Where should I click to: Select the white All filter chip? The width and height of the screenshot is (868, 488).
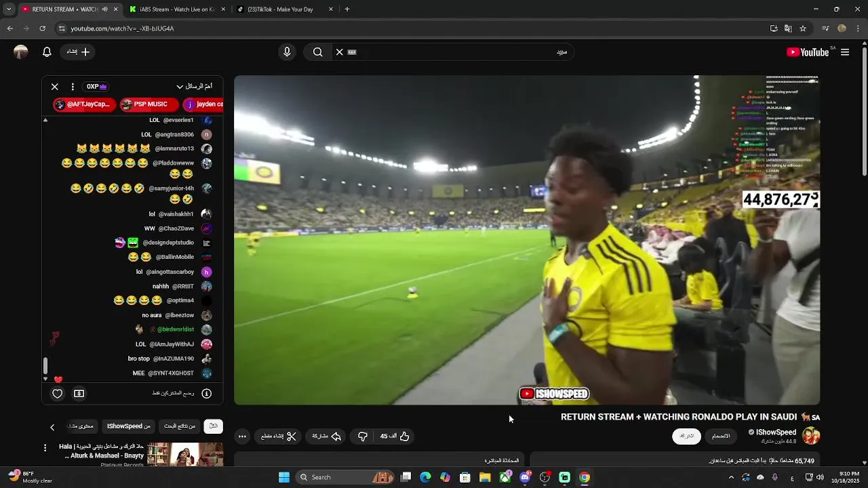click(213, 426)
